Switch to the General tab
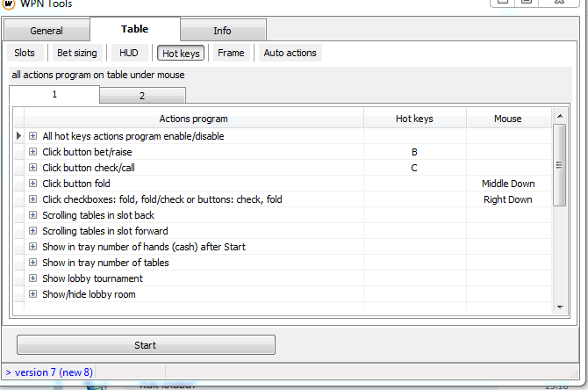588x390 pixels. 47,31
